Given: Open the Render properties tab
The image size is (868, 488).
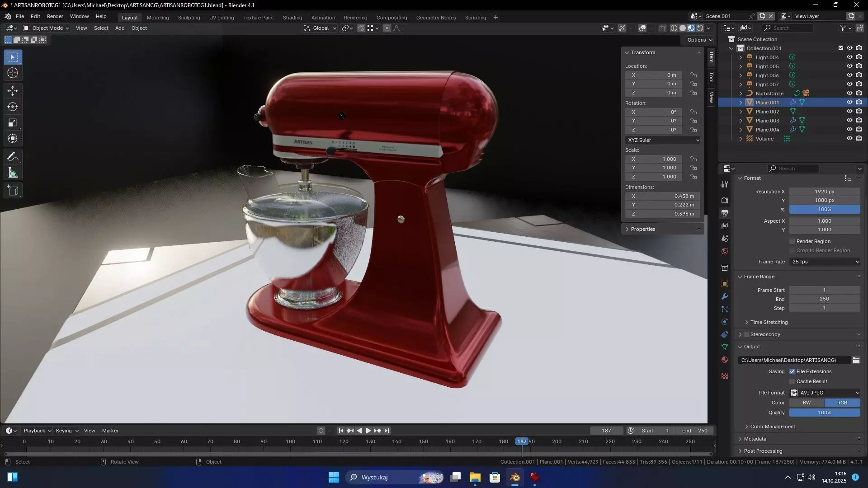Looking at the screenshot, I should coord(725,200).
